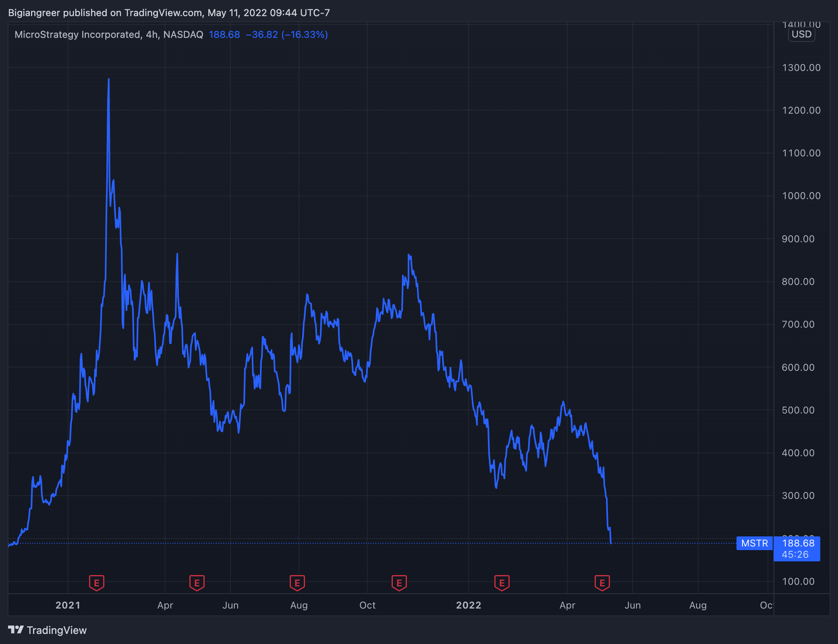
Task: Click the 2021 label on time axis
Action: point(68,605)
